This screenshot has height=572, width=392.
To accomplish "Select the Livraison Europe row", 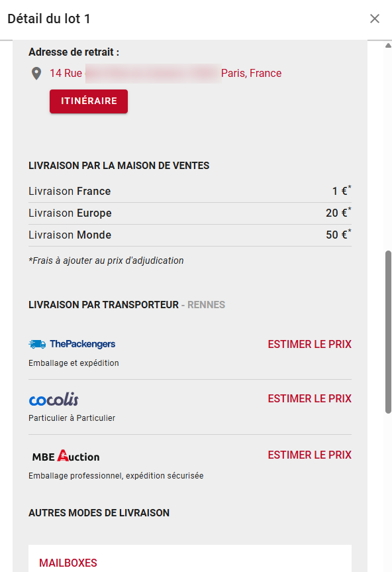I will 190,213.
